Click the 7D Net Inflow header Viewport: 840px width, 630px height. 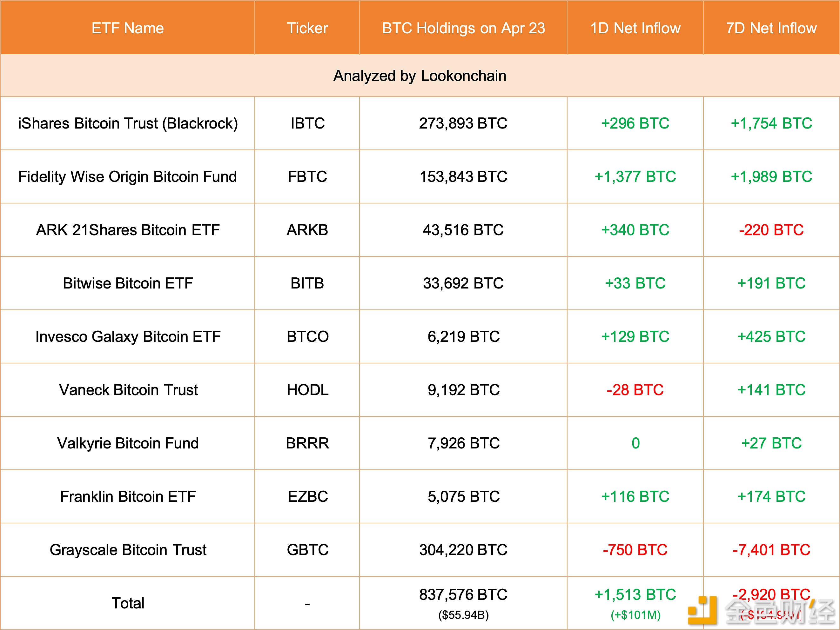(x=771, y=29)
